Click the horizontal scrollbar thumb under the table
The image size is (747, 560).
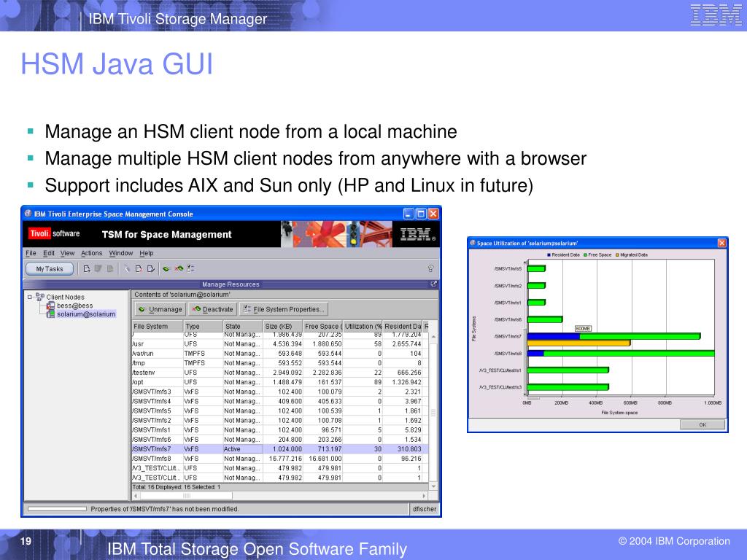point(186,496)
